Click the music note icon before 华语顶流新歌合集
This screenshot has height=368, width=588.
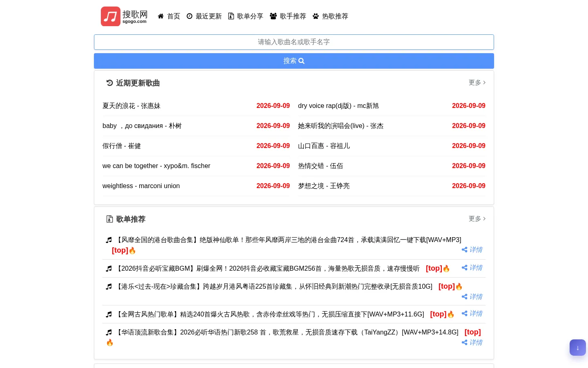point(109,332)
